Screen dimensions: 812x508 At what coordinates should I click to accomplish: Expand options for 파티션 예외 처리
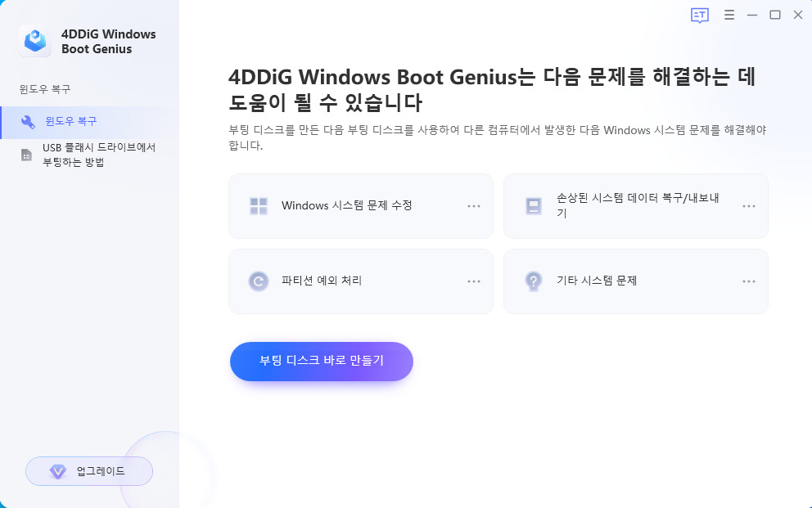473,281
